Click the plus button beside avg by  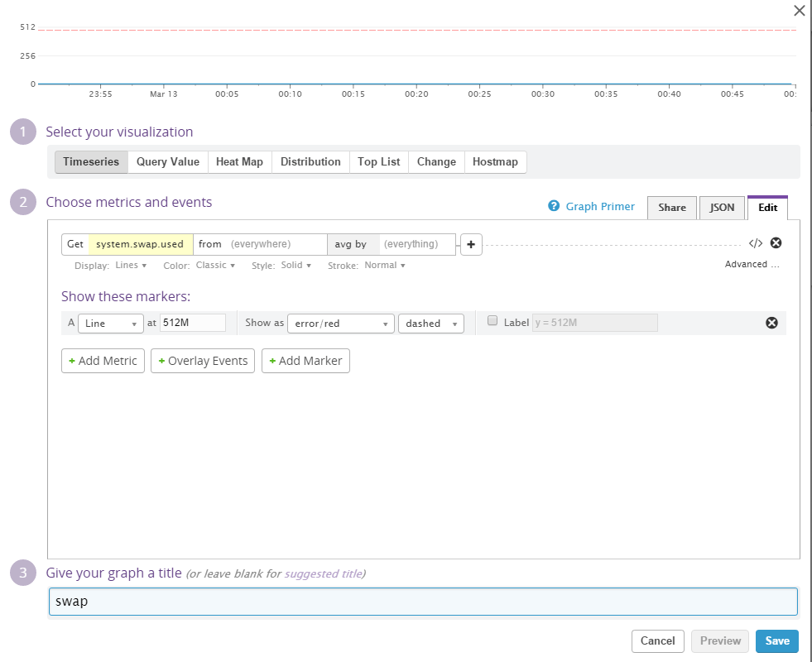[x=471, y=245]
